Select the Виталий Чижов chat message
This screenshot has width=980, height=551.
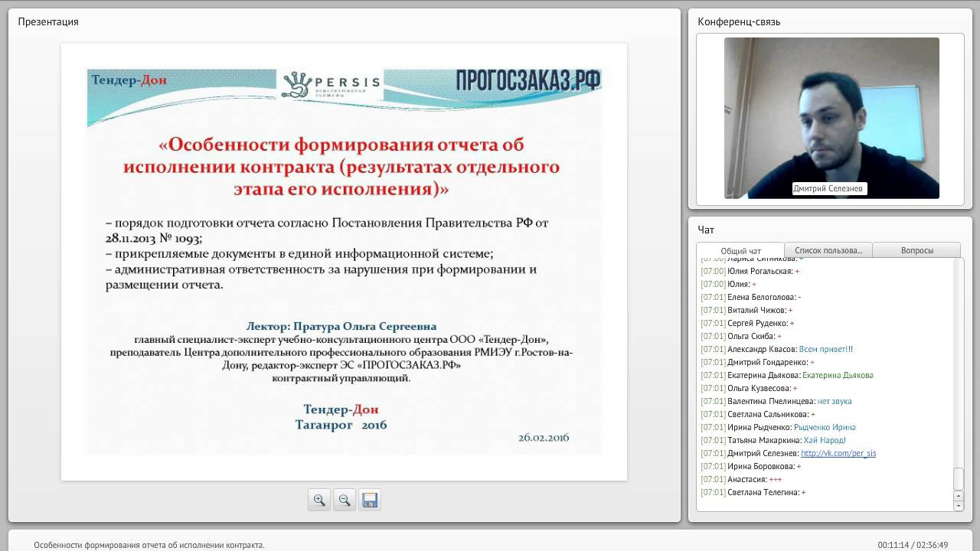(x=746, y=310)
